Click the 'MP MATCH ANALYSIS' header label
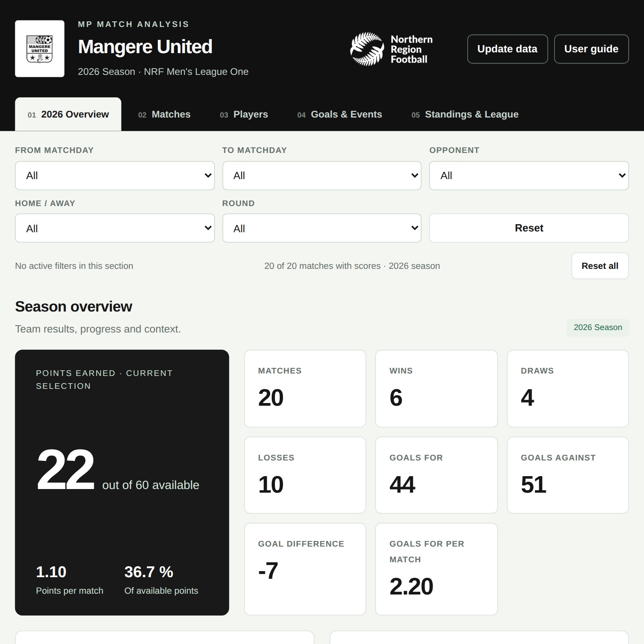The image size is (644, 644). 134,24
